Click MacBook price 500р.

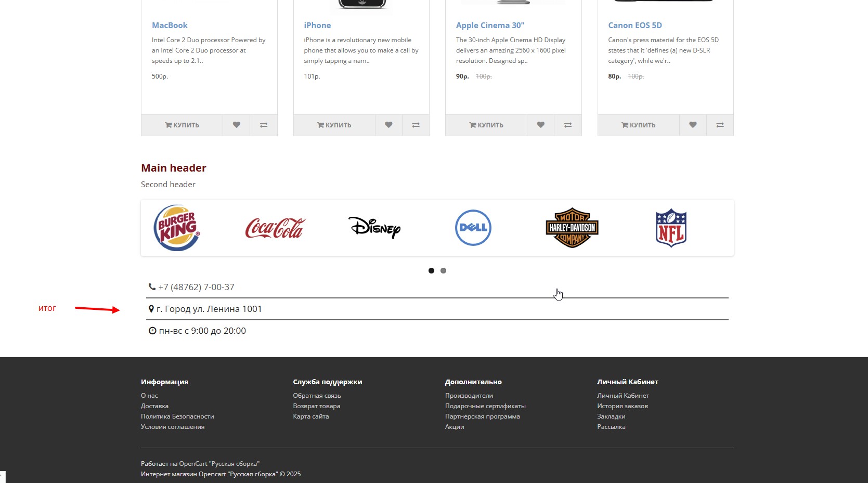coord(160,76)
